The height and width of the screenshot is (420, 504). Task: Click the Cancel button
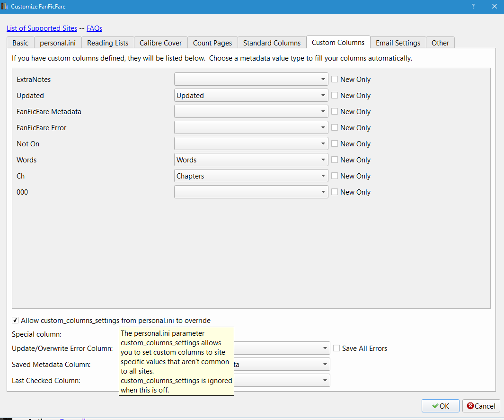tap(481, 406)
